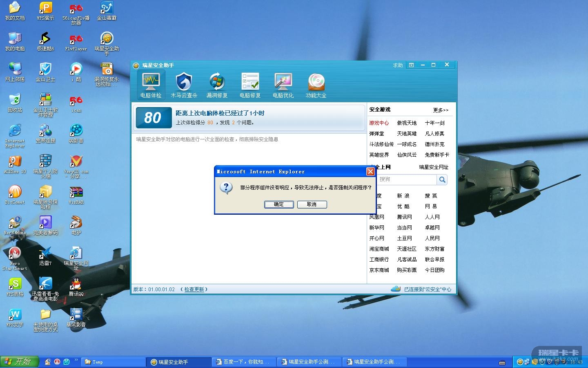Close the Microsoft Internet Explorer dialog
This screenshot has height=368, width=588.
pos(370,171)
